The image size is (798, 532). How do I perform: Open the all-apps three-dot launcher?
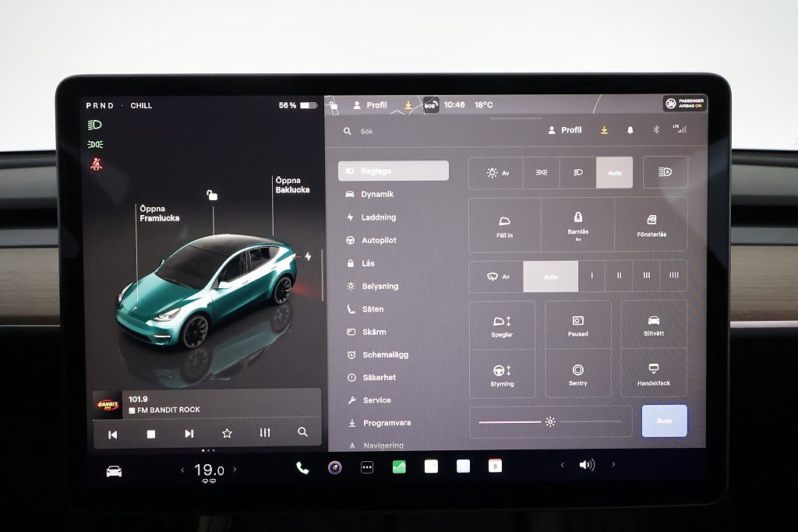coord(367,467)
